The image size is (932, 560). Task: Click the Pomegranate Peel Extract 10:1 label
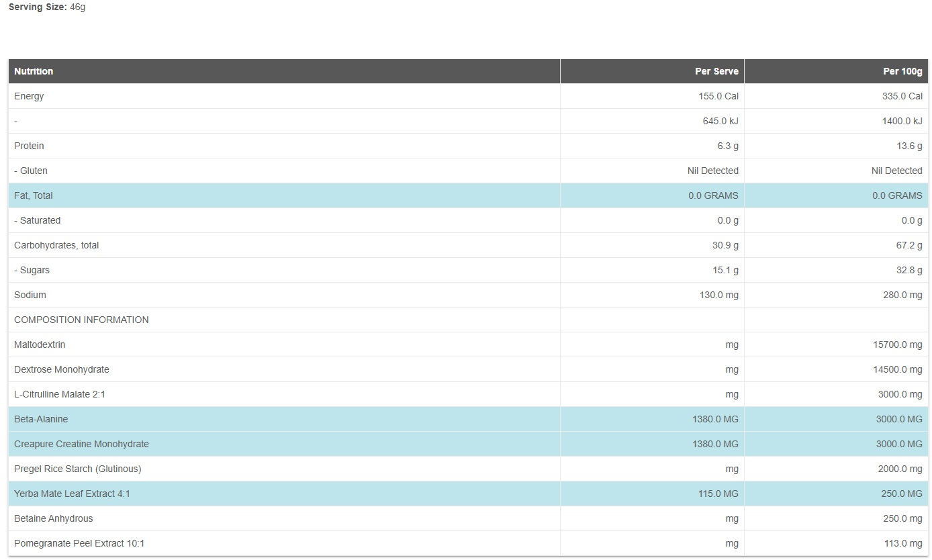79,543
